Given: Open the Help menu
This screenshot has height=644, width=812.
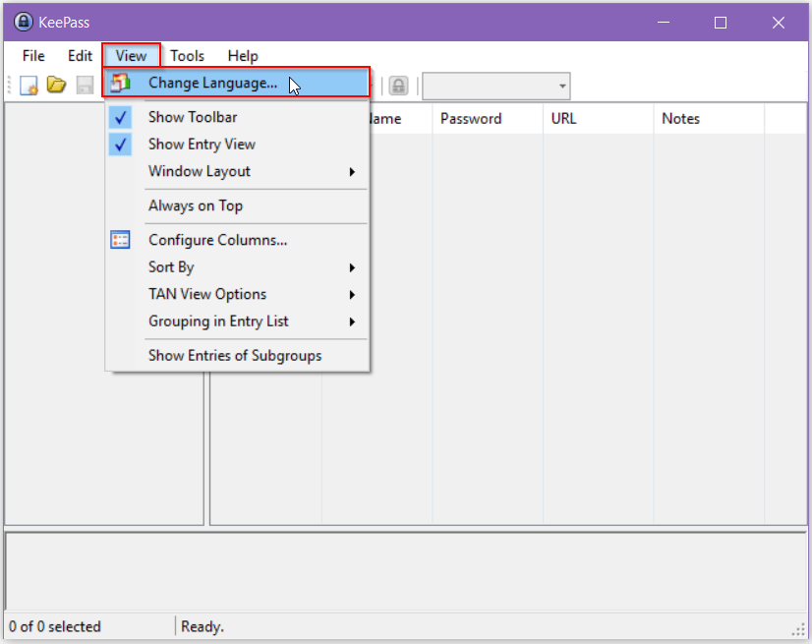Looking at the screenshot, I should coord(243,55).
